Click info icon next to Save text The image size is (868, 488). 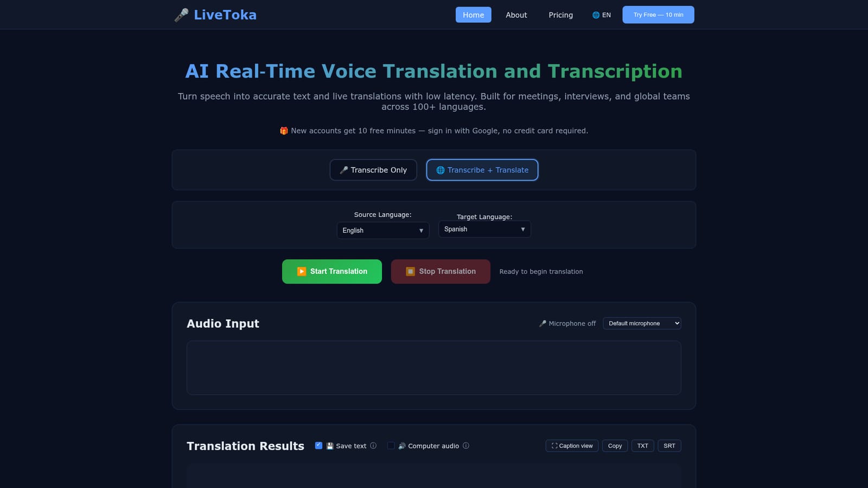pyautogui.click(x=373, y=446)
